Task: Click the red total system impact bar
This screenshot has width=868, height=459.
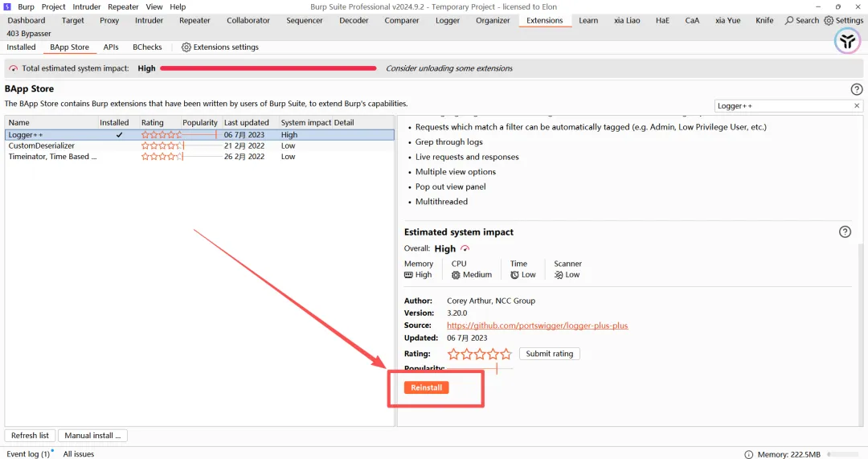Action: coord(268,68)
